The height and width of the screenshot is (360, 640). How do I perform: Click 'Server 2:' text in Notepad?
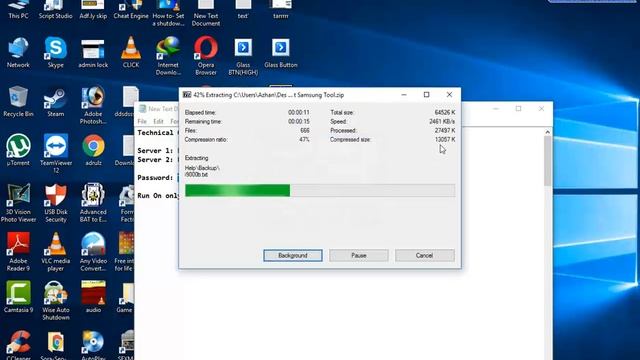[155, 160]
